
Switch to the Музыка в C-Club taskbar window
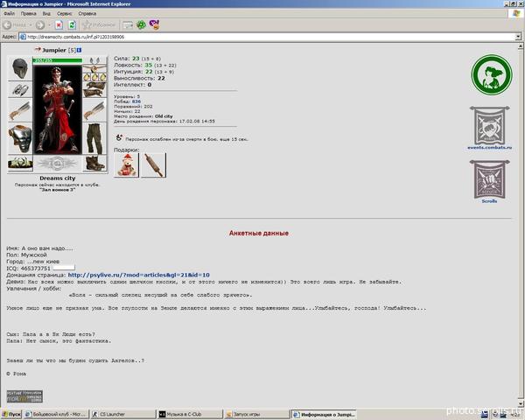[x=190, y=414]
